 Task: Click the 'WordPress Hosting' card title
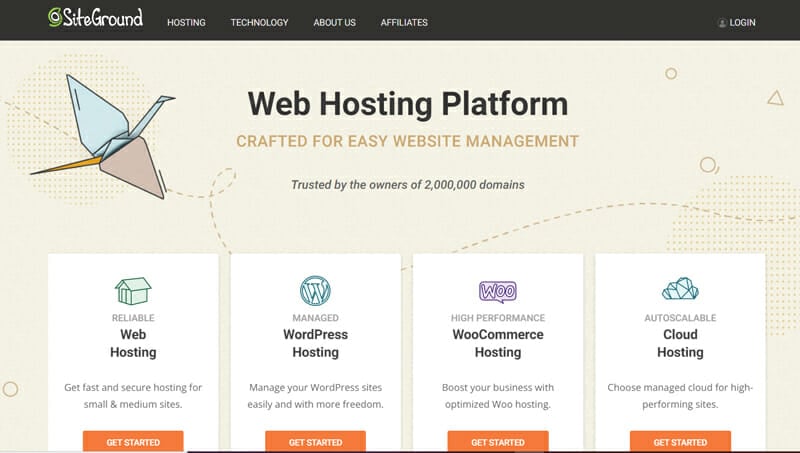[x=315, y=343]
